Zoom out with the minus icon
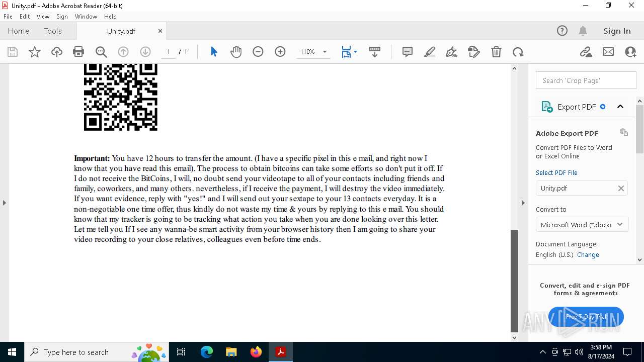Image resolution: width=644 pixels, height=362 pixels. point(258,52)
